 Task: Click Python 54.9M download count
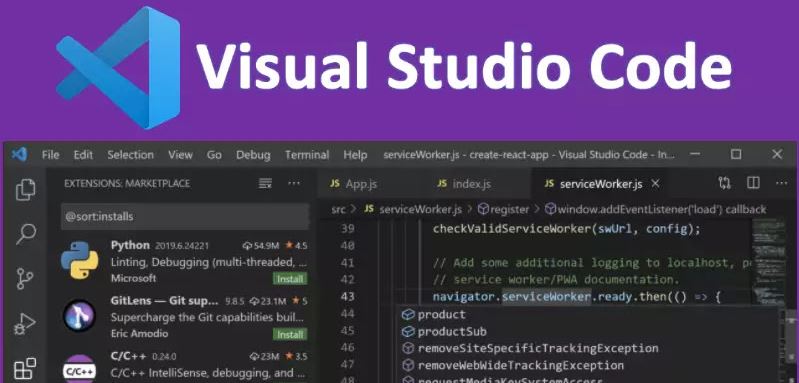coord(261,245)
